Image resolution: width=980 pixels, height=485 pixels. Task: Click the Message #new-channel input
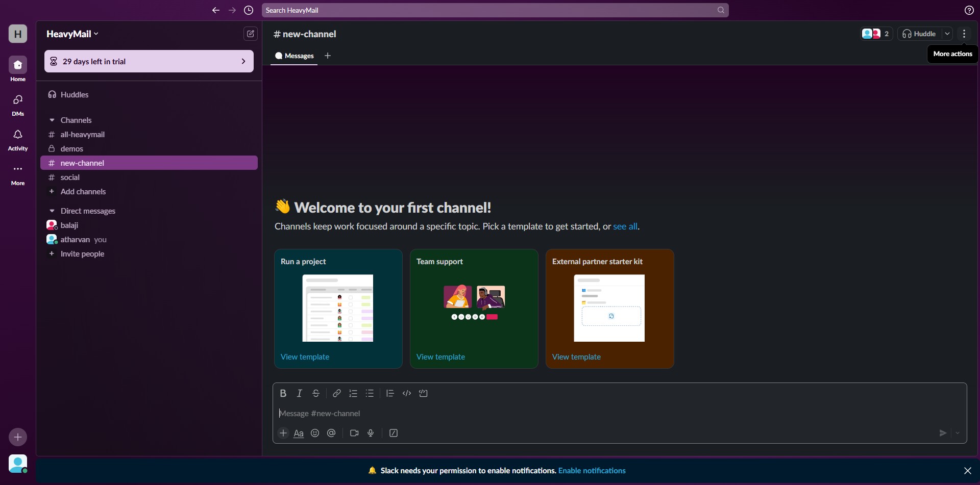pyautogui.click(x=620, y=414)
